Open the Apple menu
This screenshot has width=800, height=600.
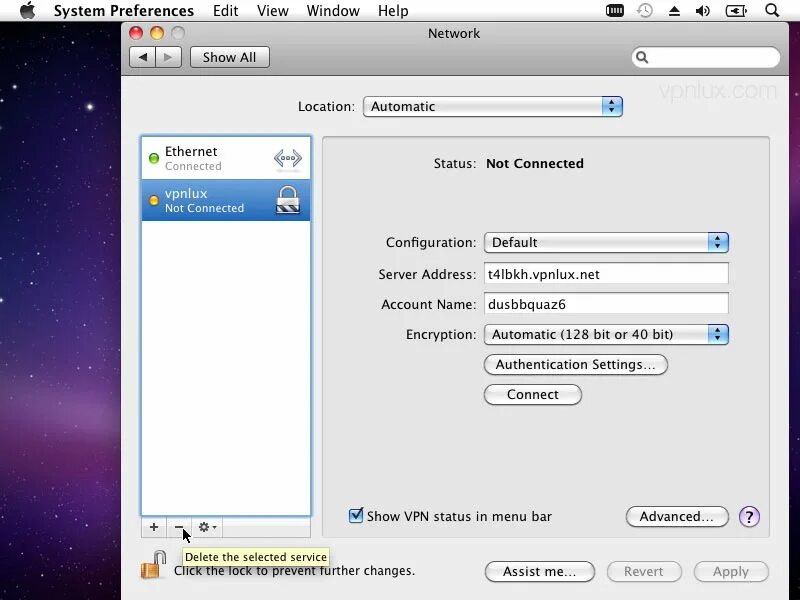point(28,10)
